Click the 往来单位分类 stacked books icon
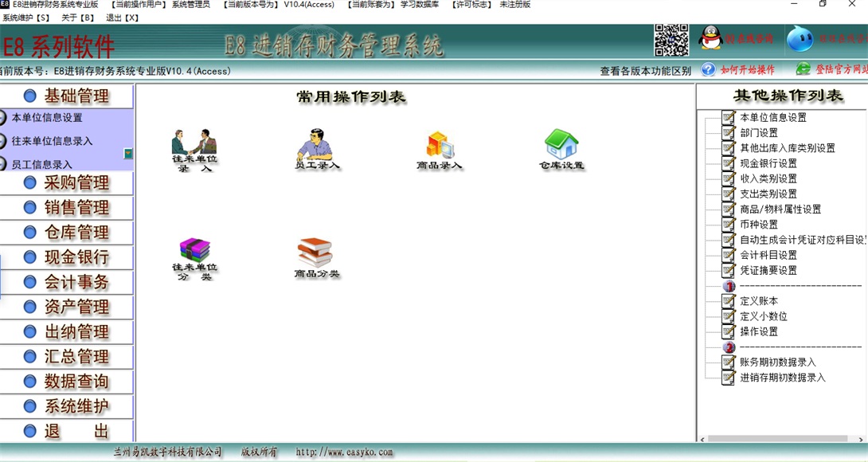Image resolution: width=868 pixels, height=462 pixels. coord(194,252)
